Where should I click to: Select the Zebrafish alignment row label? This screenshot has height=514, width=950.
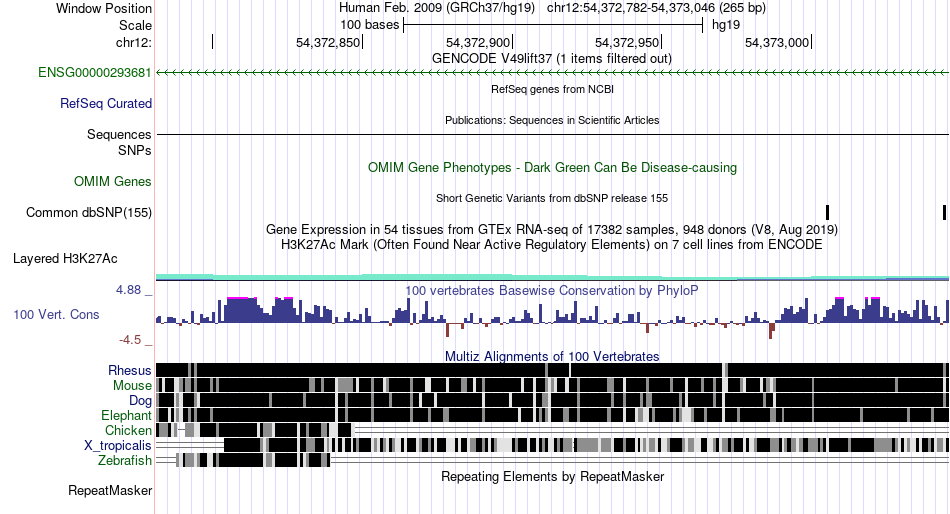(125, 461)
